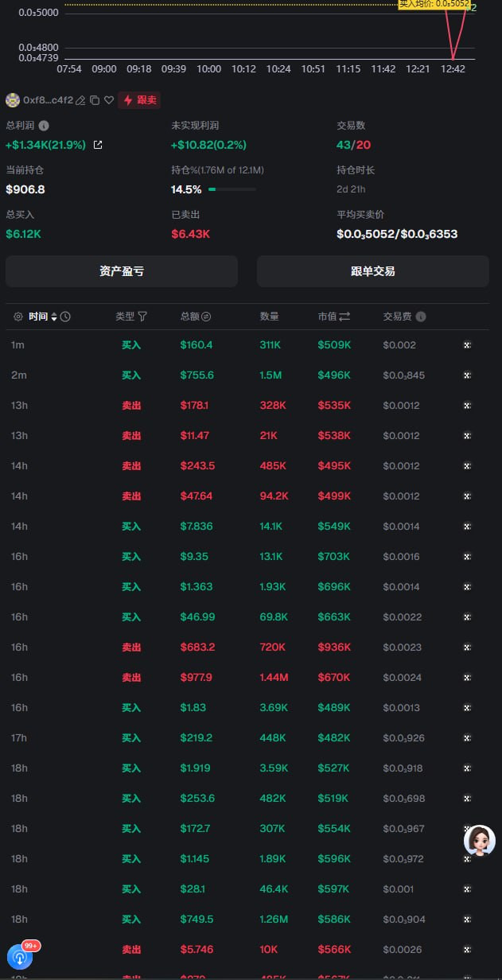The image size is (502, 980).
Task: Open the blue 99+ notification bubble
Action: click(20, 955)
